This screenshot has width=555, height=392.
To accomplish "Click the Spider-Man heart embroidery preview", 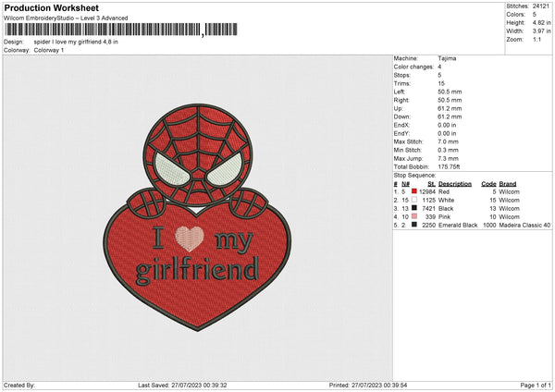I will point(197,217).
